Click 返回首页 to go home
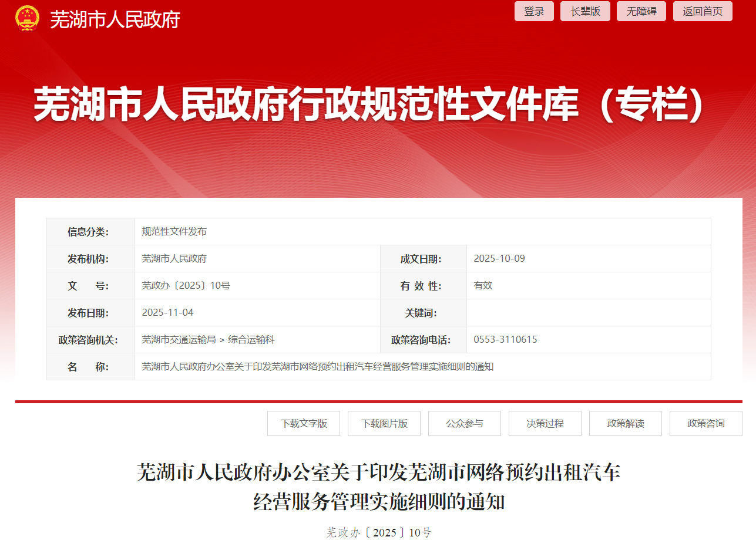Image resolution: width=756 pixels, height=547 pixels. tap(703, 11)
